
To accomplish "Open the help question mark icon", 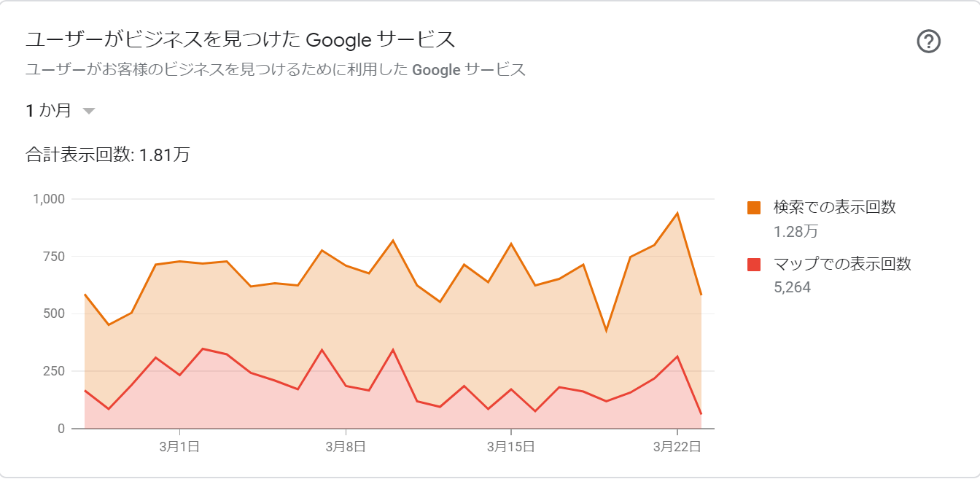I will point(928,42).
